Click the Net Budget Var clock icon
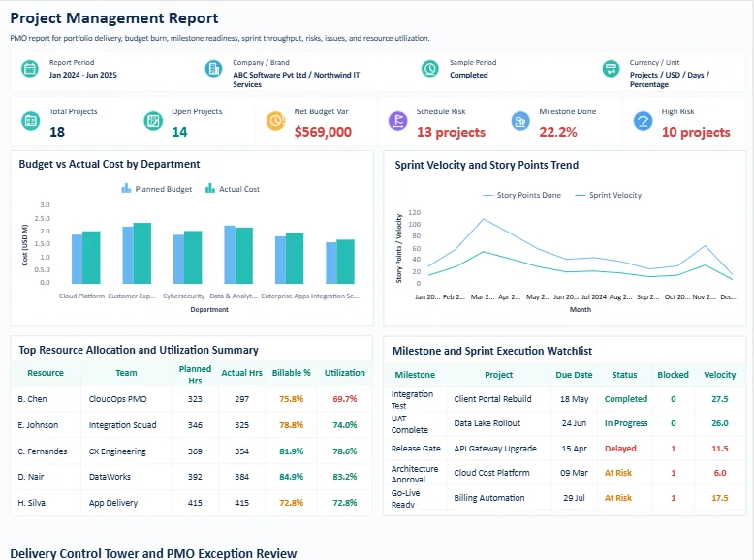Screen dimensions: 754x560 coord(275,121)
